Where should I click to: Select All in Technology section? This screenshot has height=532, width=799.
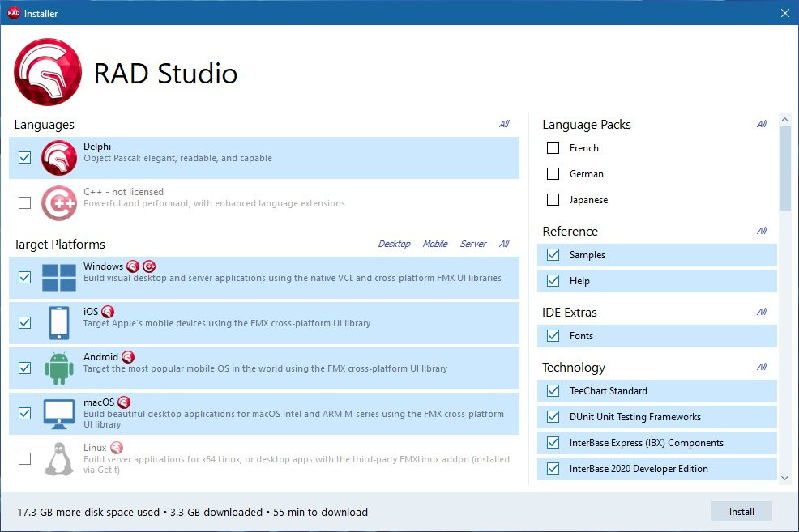click(762, 367)
